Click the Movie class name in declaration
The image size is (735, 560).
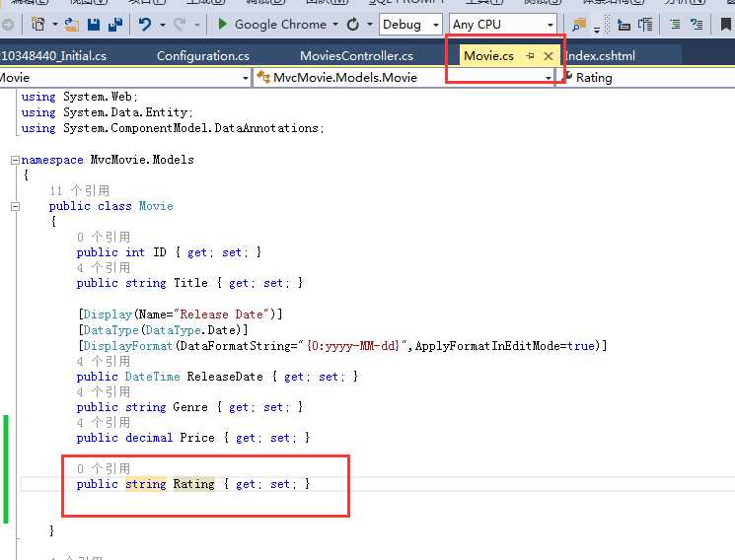[156, 206]
